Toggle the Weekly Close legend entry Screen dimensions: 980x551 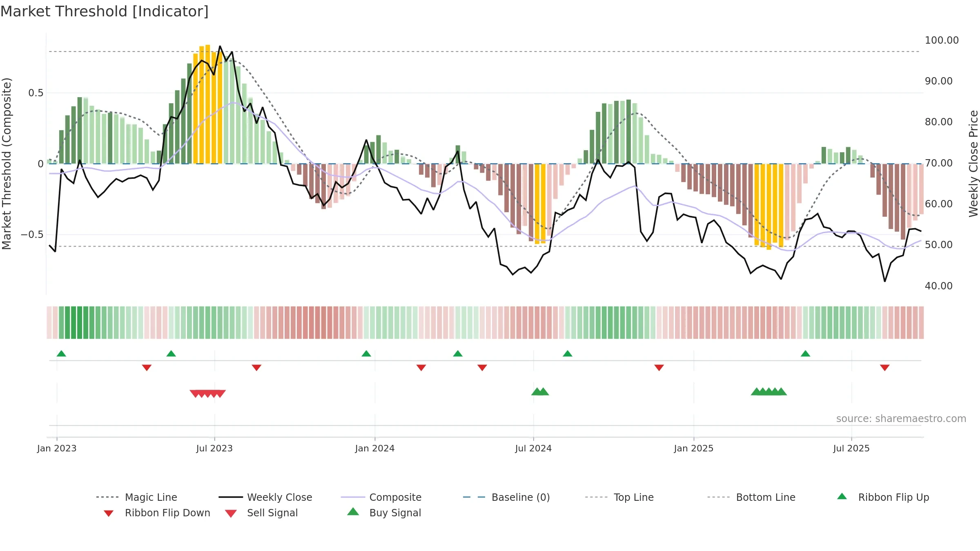(x=265, y=497)
